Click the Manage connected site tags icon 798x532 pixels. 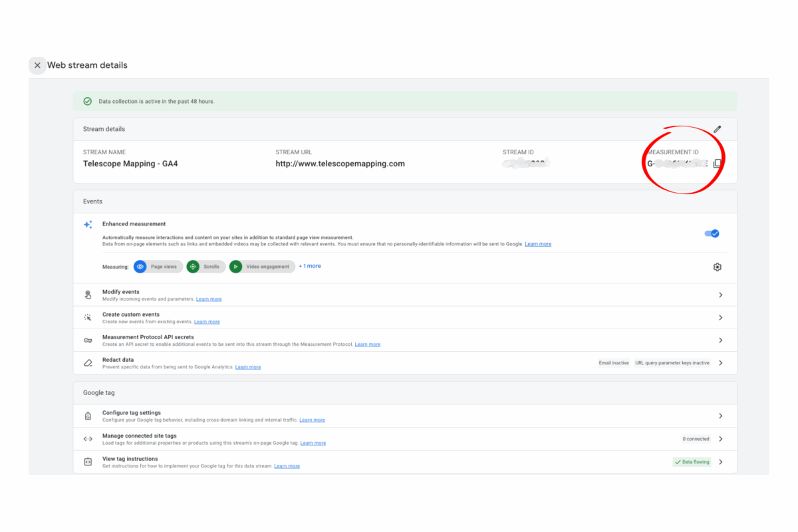coord(88,439)
